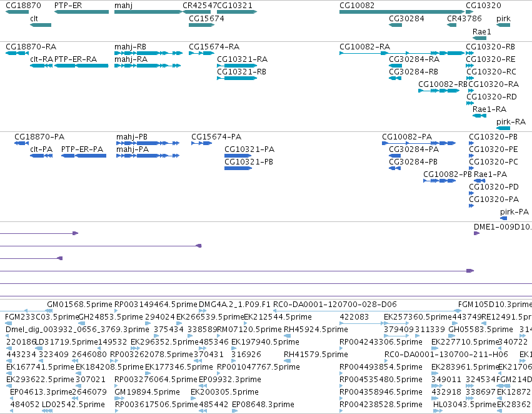Select protein CG10320-PB
This screenshot has width=532, height=414.
(493, 137)
